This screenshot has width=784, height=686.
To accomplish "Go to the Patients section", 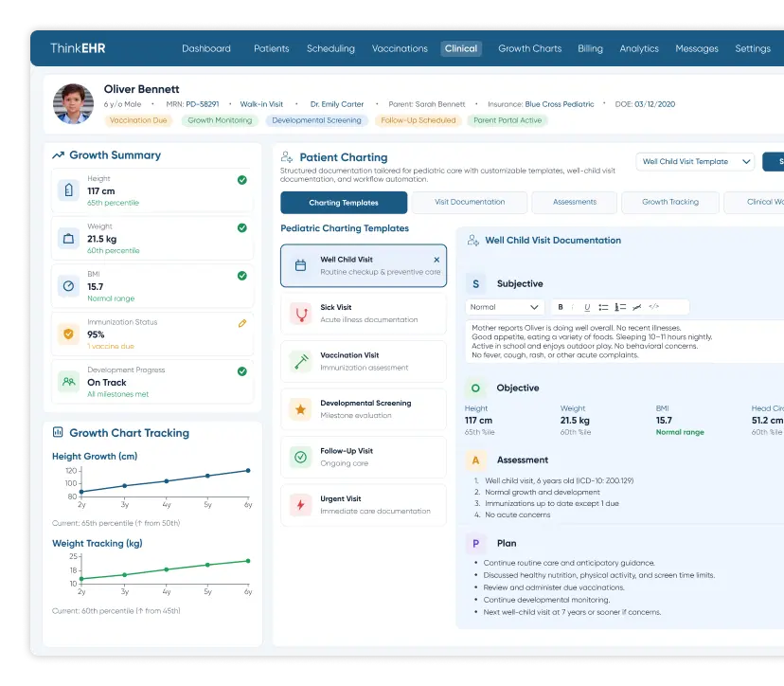I will coord(272,48).
